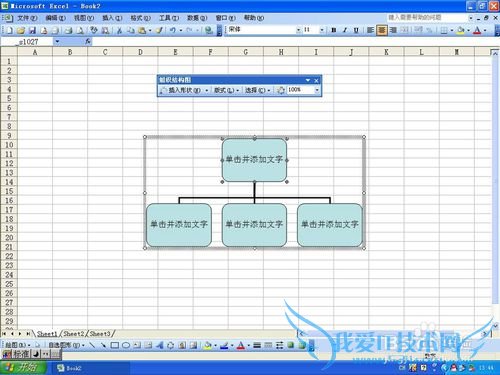The height and width of the screenshot is (375, 500).
Task: Activate the Format Painter brush
Action: (159, 30)
